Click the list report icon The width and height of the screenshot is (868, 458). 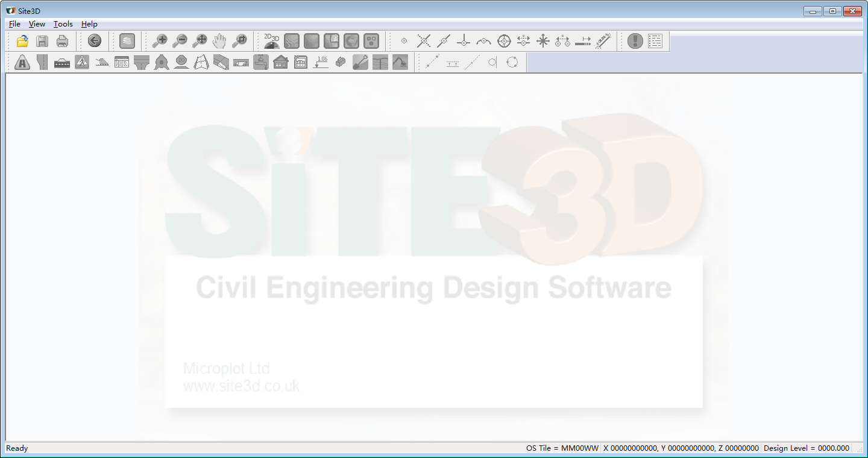655,41
